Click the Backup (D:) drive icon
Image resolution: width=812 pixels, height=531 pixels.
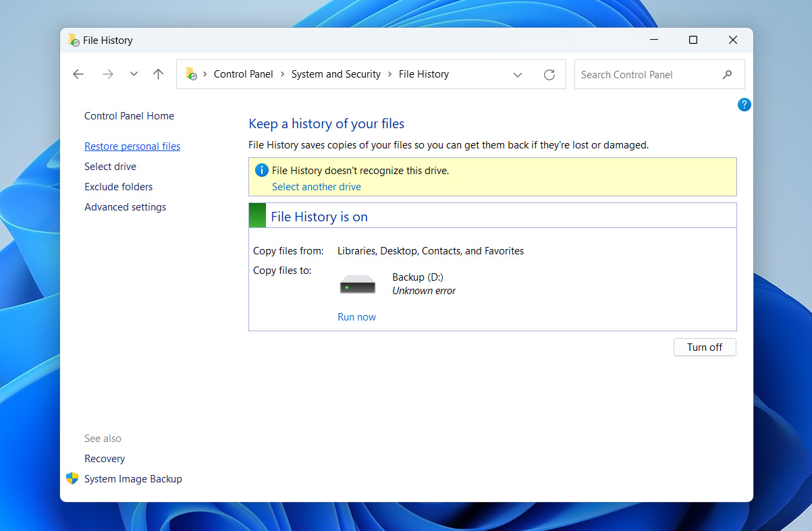[x=357, y=284]
